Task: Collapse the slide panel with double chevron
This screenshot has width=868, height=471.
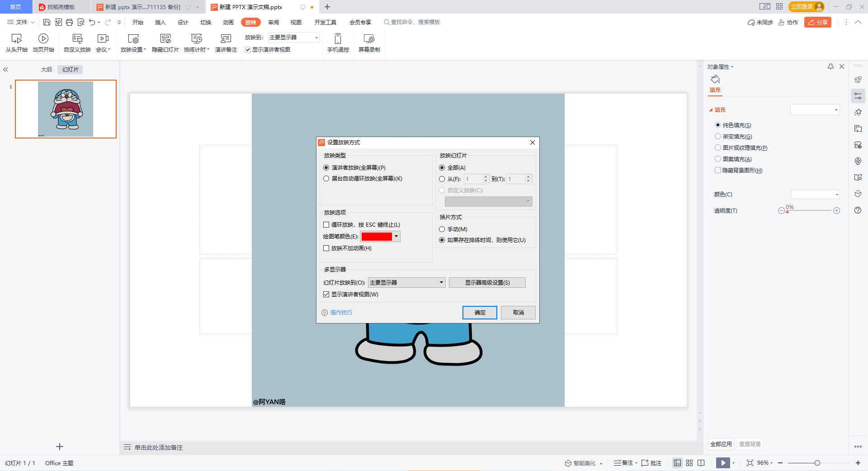Action: (6, 70)
